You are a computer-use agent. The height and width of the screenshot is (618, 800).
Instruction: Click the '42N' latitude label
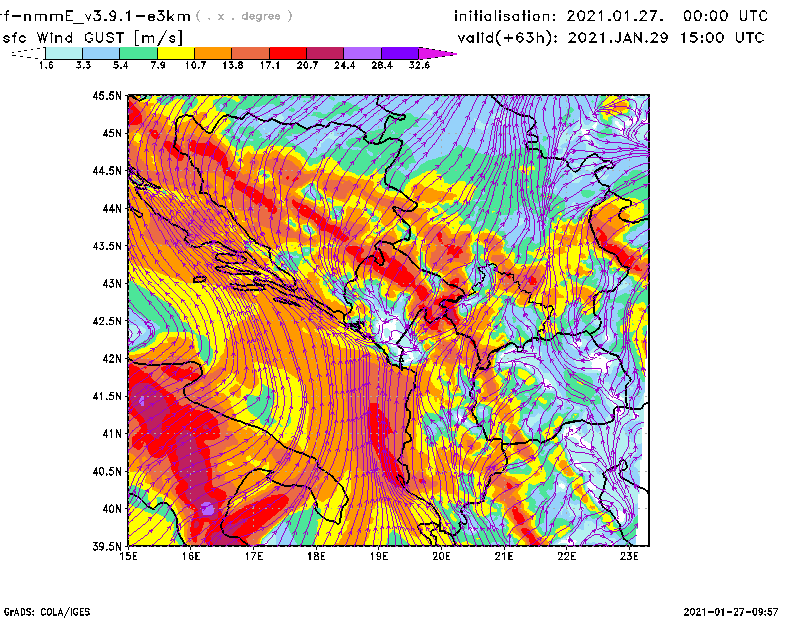[112, 359]
